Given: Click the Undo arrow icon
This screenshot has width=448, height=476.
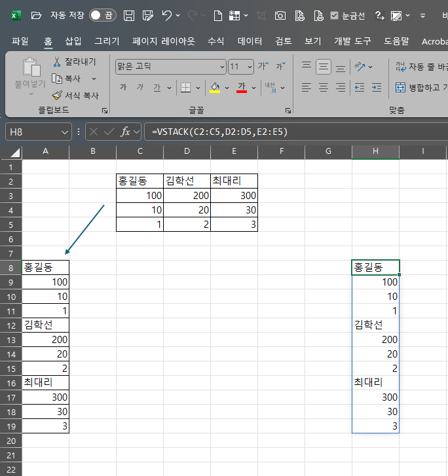Looking at the screenshot, I should pos(167,15).
